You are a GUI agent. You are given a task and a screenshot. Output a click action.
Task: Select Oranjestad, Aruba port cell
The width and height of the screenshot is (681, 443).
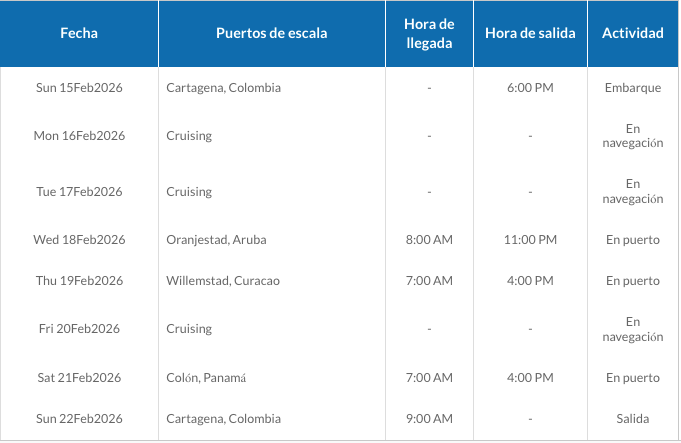216,240
